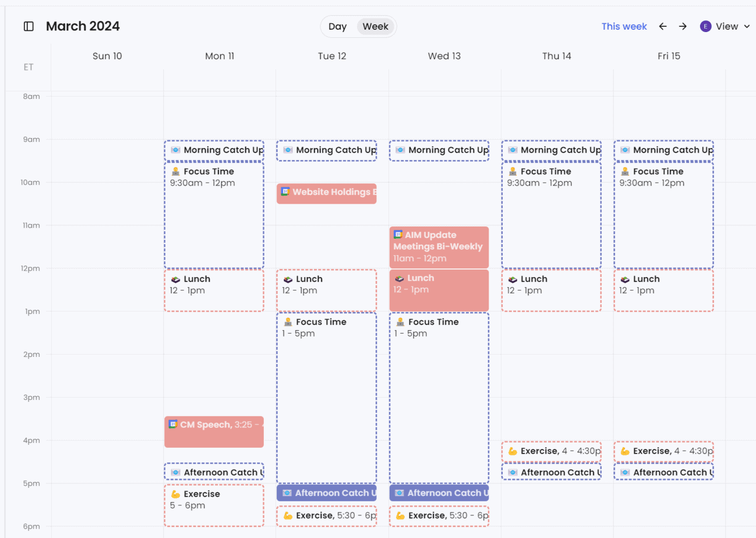The height and width of the screenshot is (538, 756).
Task: Click calendar icon on AIM Update Meetings
Action: (x=398, y=235)
